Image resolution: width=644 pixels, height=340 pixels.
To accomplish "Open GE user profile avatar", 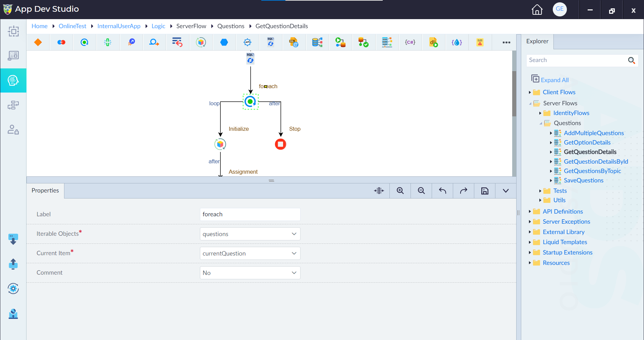I will click(560, 9).
